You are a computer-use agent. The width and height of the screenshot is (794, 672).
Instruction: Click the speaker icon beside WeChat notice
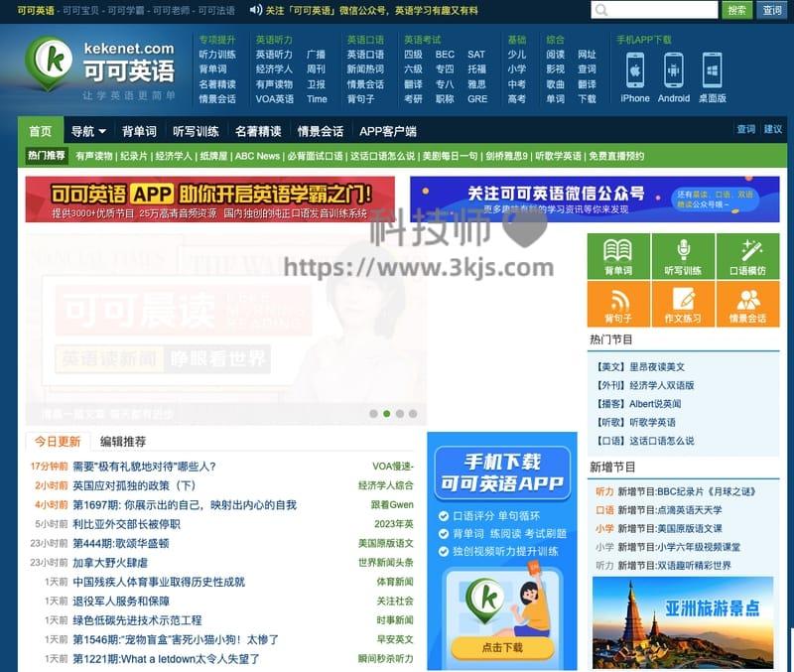[x=256, y=10]
